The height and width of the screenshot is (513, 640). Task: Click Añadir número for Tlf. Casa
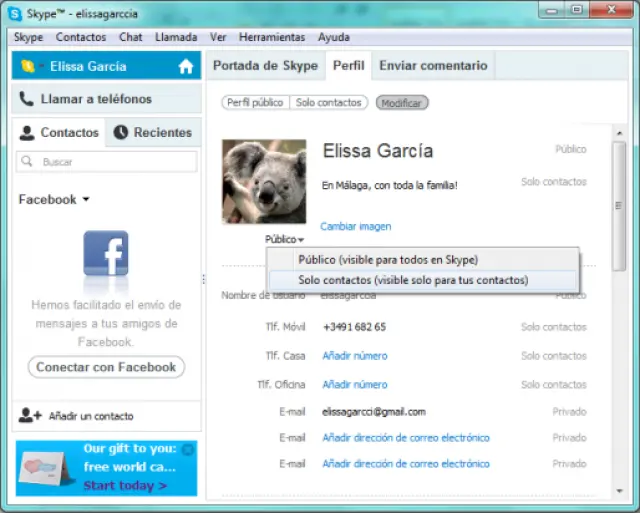[355, 356]
